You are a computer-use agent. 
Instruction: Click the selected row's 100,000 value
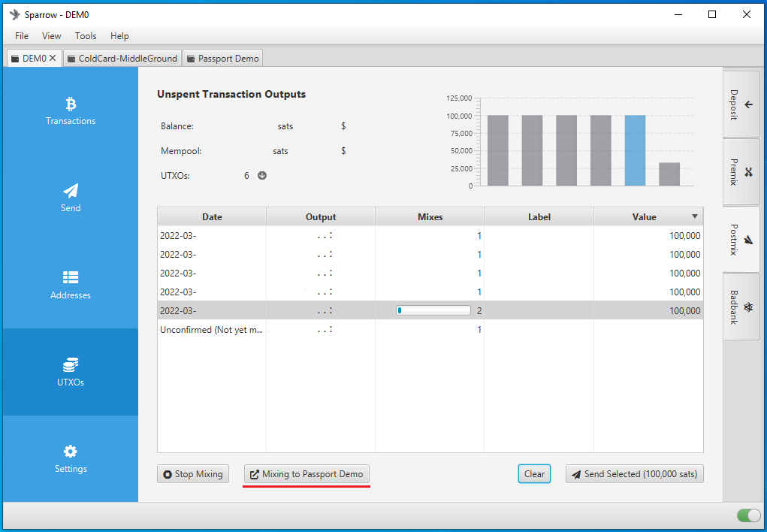685,311
